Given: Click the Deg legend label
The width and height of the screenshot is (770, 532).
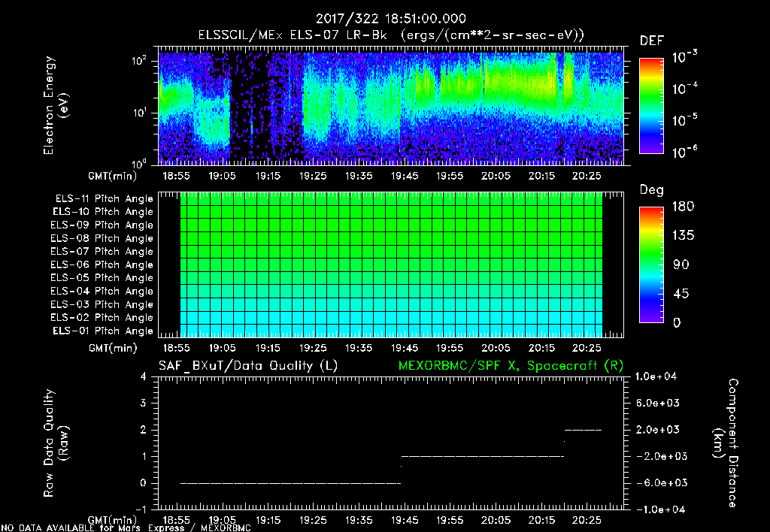Looking at the screenshot, I should (652, 190).
